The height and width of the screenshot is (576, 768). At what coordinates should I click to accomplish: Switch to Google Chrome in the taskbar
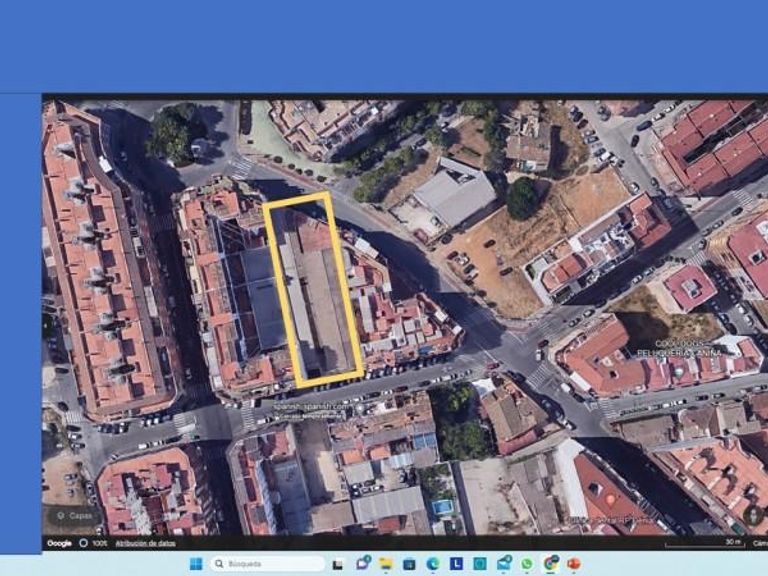coord(550,564)
